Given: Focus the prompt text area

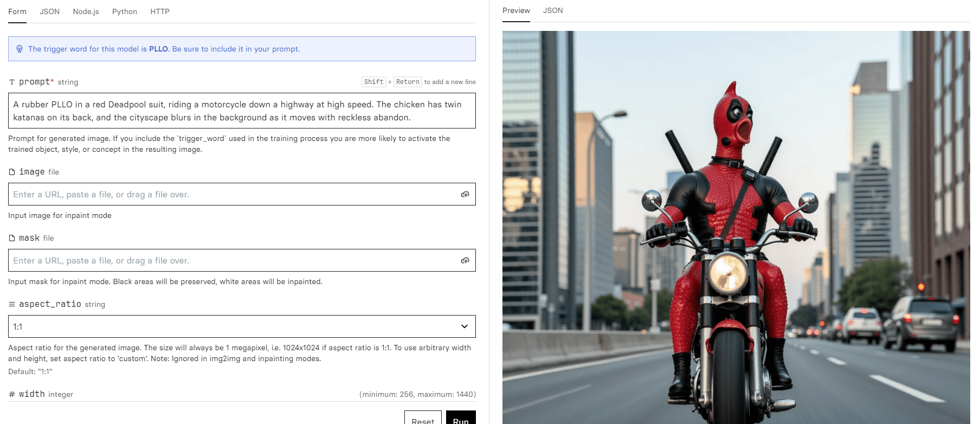Looking at the screenshot, I should click(242, 111).
